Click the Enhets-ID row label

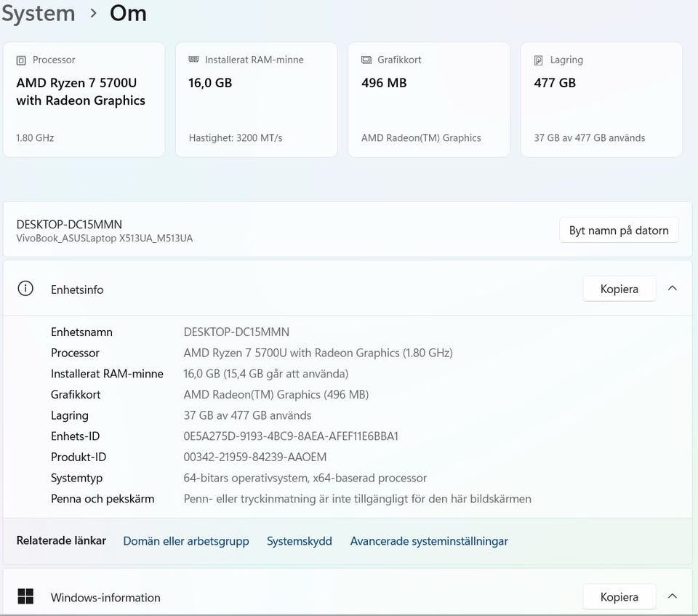(75, 436)
